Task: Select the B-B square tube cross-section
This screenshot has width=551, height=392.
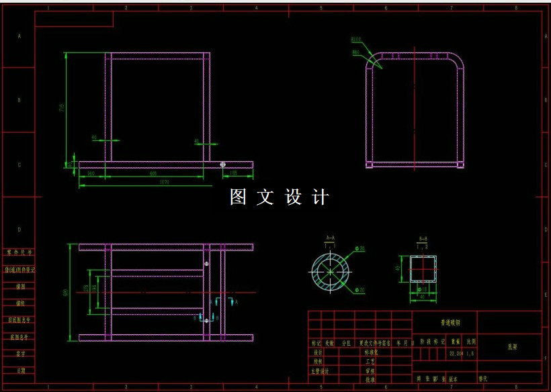Action: pos(423,268)
